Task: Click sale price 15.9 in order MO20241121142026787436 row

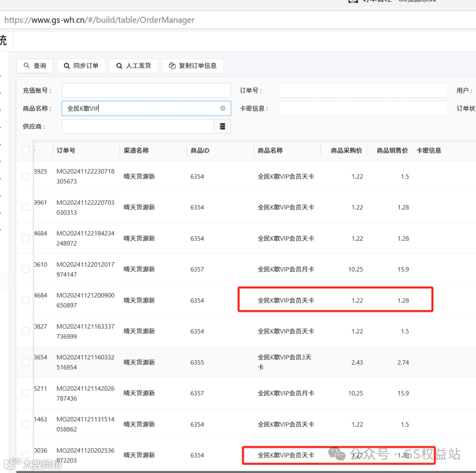Action: 403,393
